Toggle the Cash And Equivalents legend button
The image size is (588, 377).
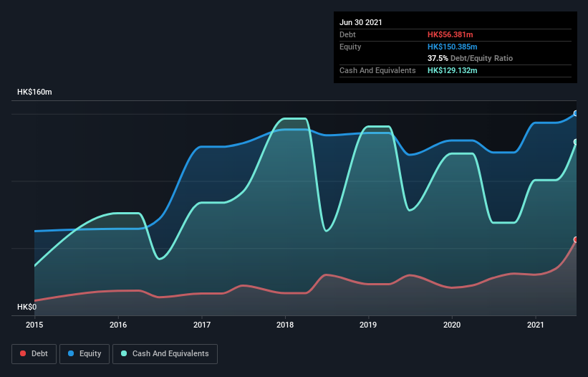tap(165, 354)
